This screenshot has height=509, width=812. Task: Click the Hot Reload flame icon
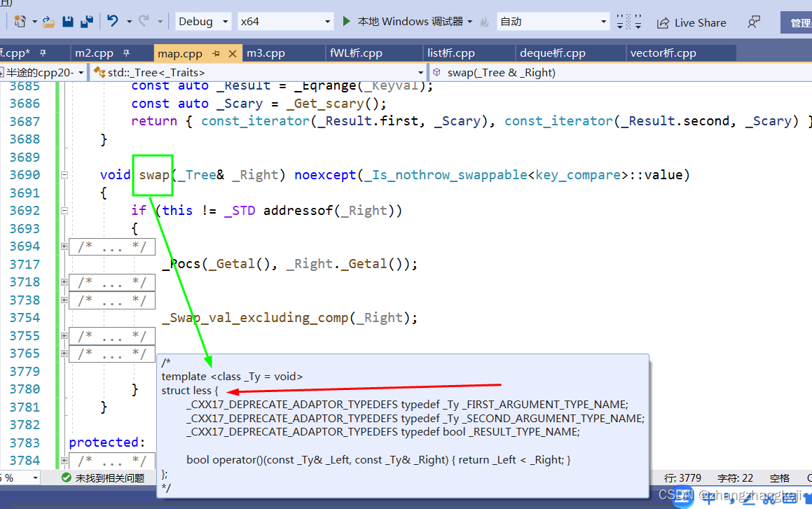(485, 22)
